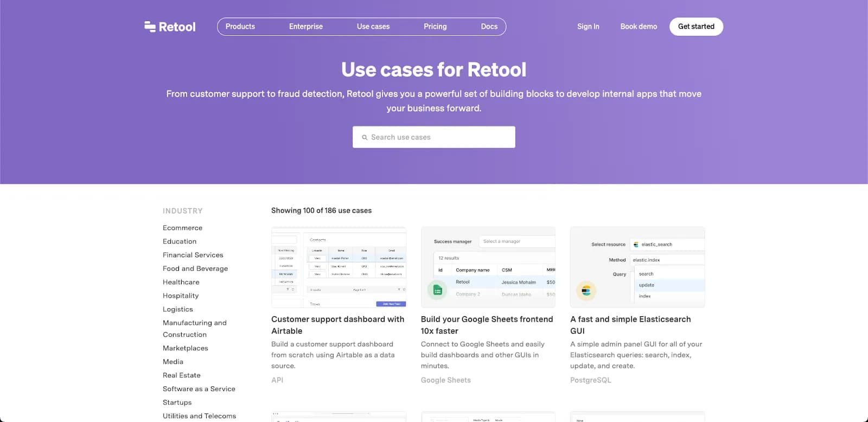Go to the Pricing page
868x422 pixels.
click(435, 27)
